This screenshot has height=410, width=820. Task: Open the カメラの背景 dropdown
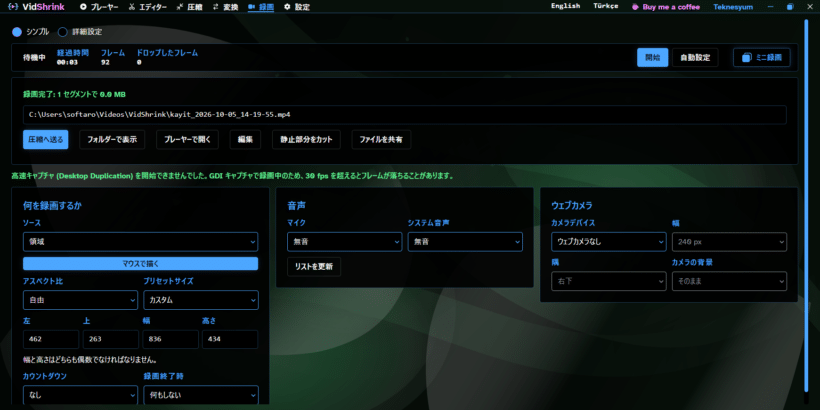pos(729,281)
